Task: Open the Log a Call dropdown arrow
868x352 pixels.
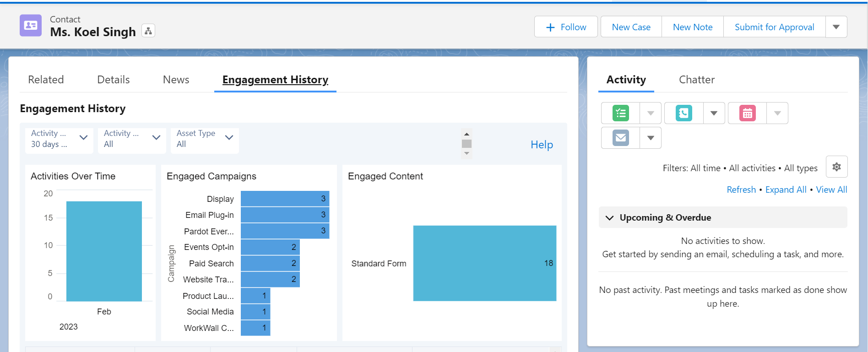Action: click(714, 113)
